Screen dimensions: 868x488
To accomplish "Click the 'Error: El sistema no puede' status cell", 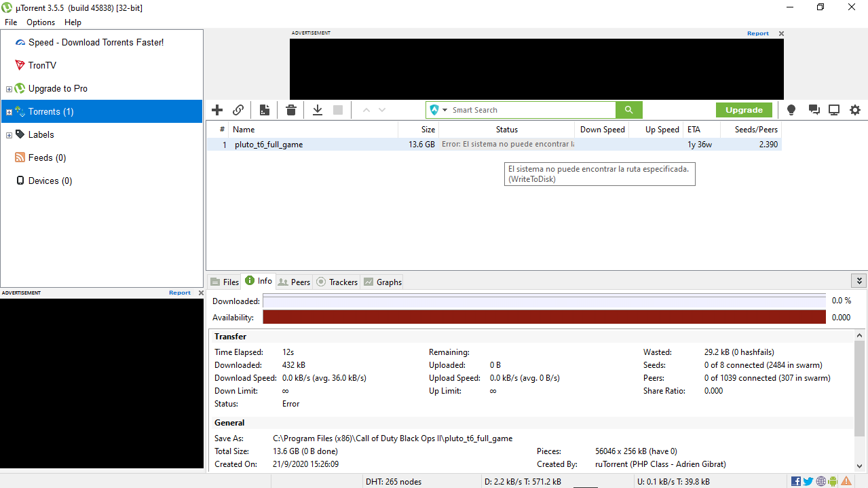I will click(x=508, y=145).
